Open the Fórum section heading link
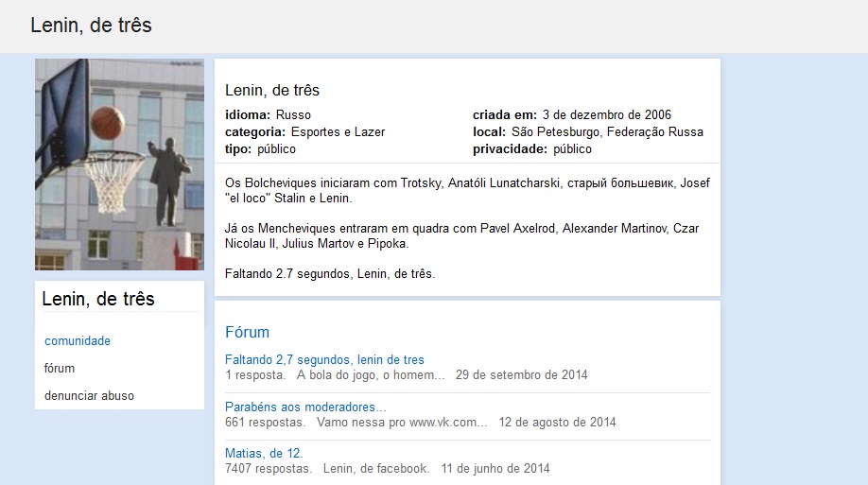The width and height of the screenshot is (868, 485). pos(247,332)
